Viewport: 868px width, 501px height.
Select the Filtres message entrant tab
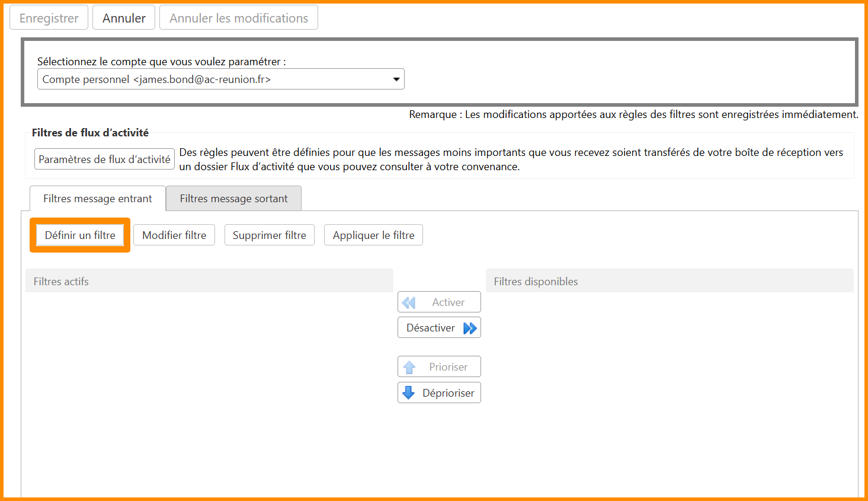tap(98, 199)
